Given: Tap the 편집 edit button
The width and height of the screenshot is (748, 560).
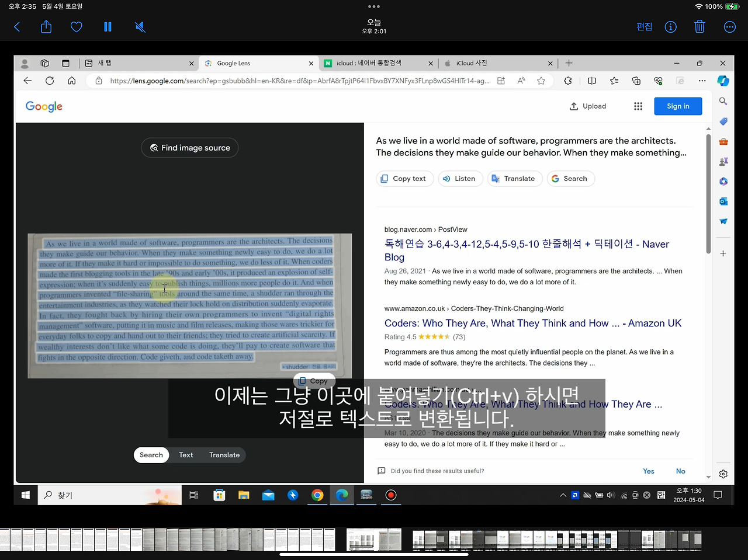Looking at the screenshot, I should coord(645,27).
